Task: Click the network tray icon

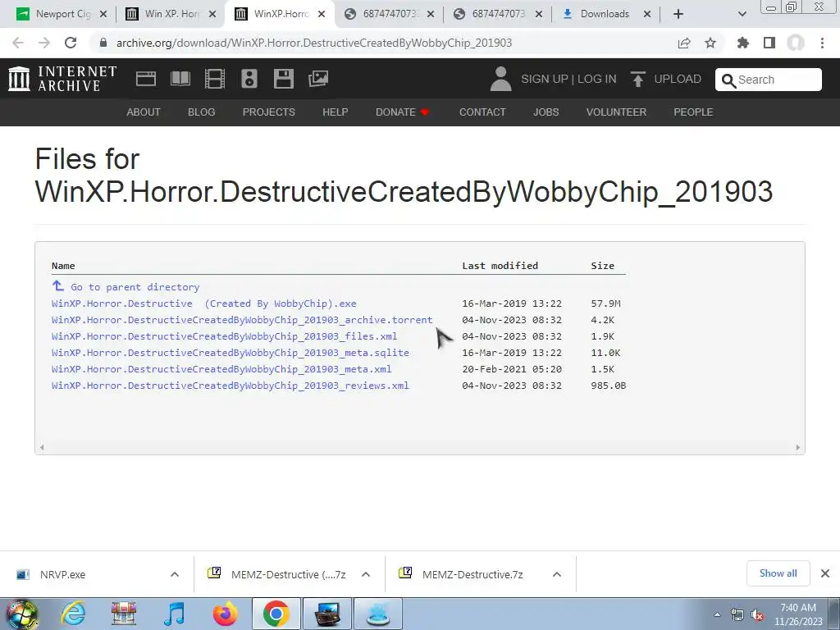Action: click(x=737, y=615)
